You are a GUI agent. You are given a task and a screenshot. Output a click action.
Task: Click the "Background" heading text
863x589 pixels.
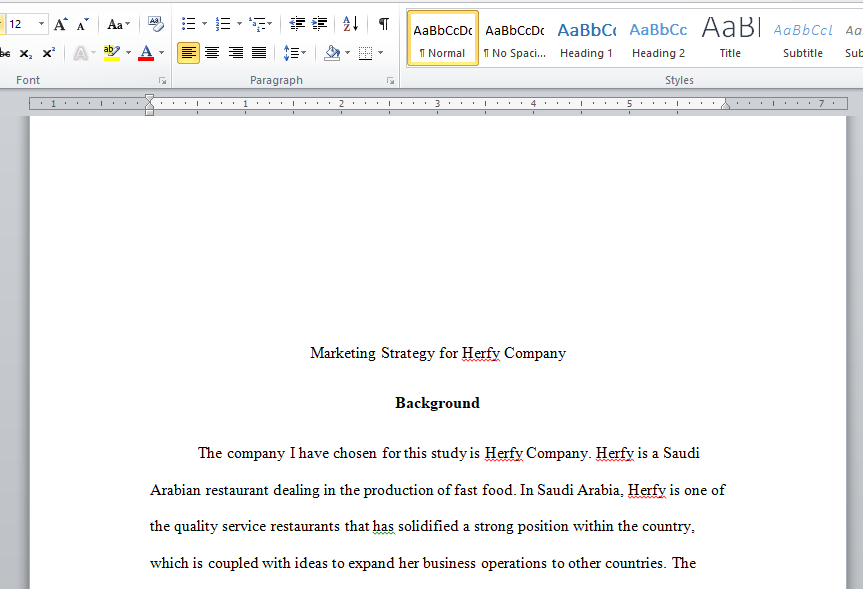tap(438, 403)
